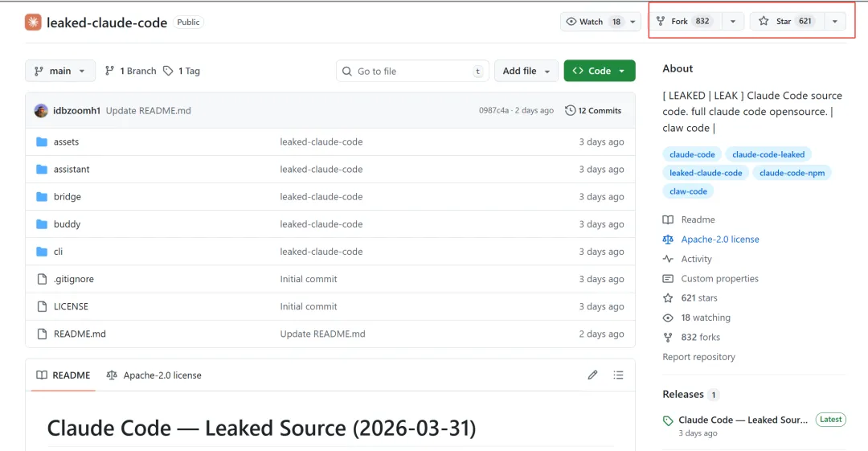The width and height of the screenshot is (868, 451).
Task: Expand the main branch dropdown
Action: 60,72
